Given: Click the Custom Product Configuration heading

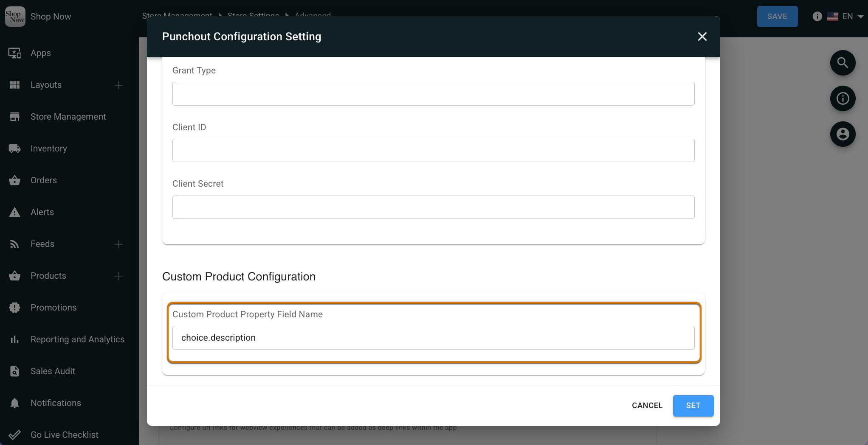Looking at the screenshot, I should coord(239,277).
